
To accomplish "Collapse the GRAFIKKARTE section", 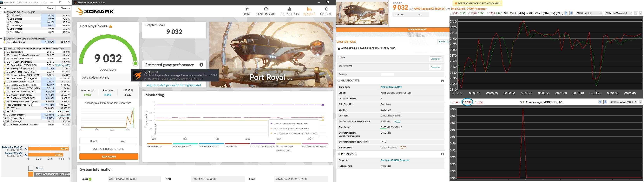I will (442, 81).
